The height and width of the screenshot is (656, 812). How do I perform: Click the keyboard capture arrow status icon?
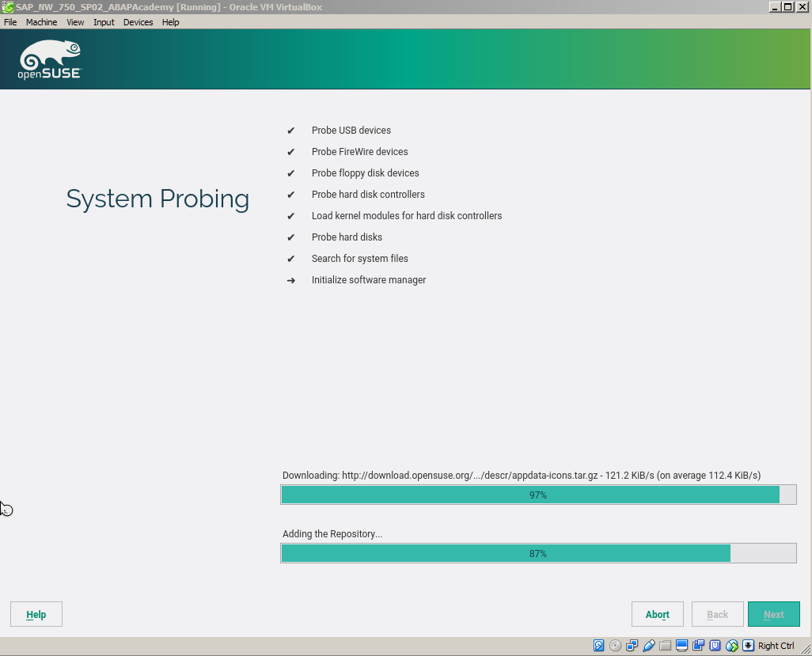click(749, 645)
